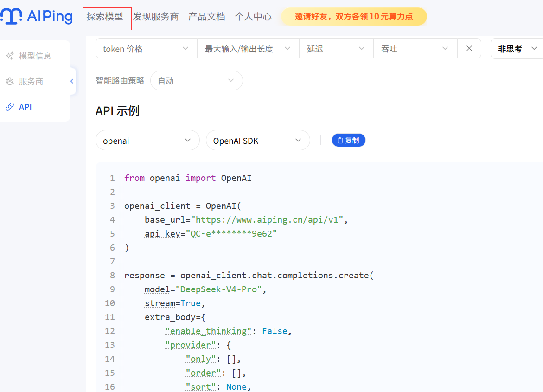Select 模型信息 in the sidebar
543x392 pixels.
point(35,56)
